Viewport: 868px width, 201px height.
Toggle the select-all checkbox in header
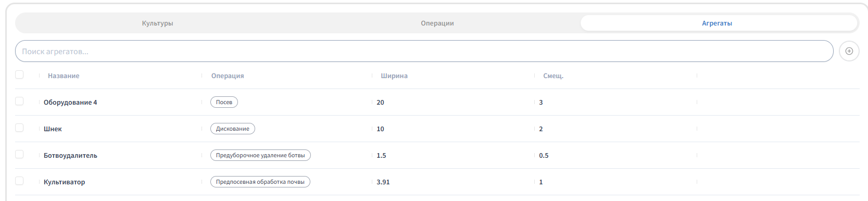click(19, 74)
